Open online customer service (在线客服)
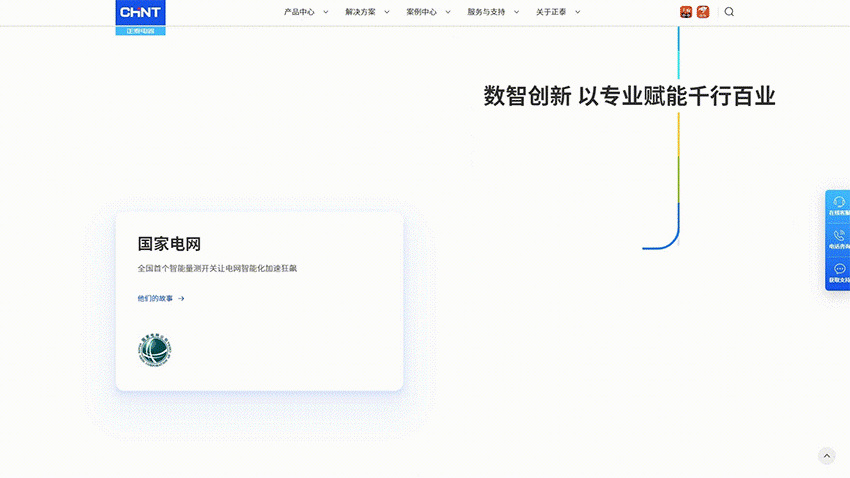This screenshot has width=850, height=478. (839, 206)
